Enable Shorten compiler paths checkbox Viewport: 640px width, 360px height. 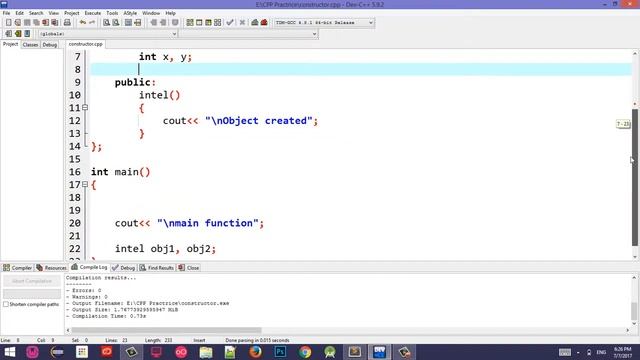click(x=6, y=304)
